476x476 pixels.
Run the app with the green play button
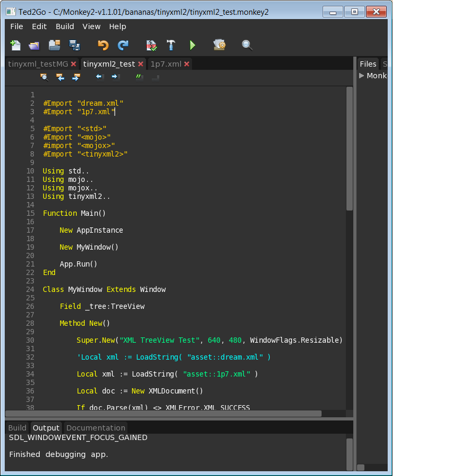coord(193,45)
